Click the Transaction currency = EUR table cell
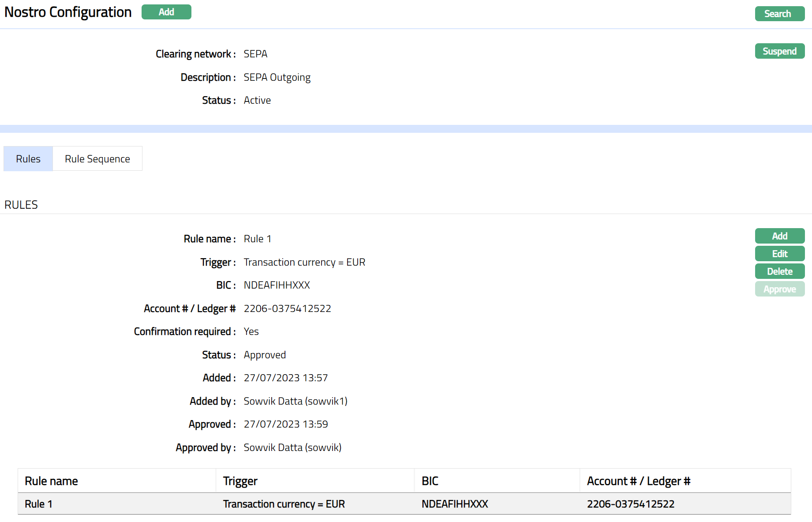 point(284,504)
